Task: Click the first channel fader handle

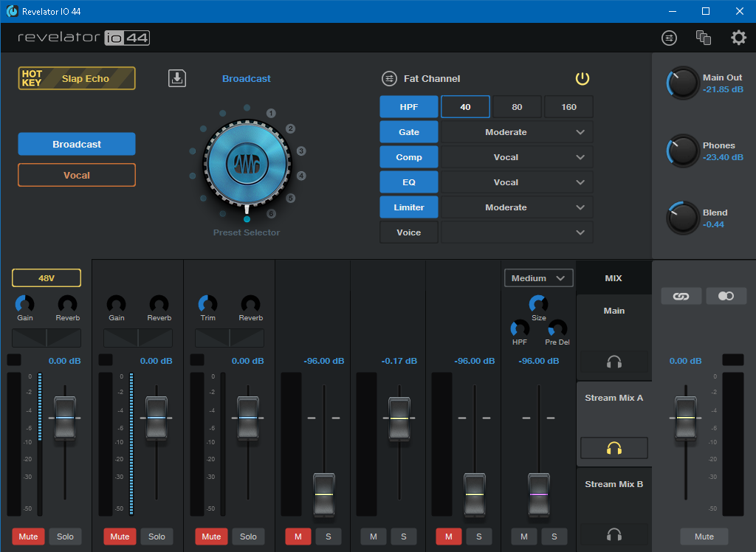Action: (65, 418)
